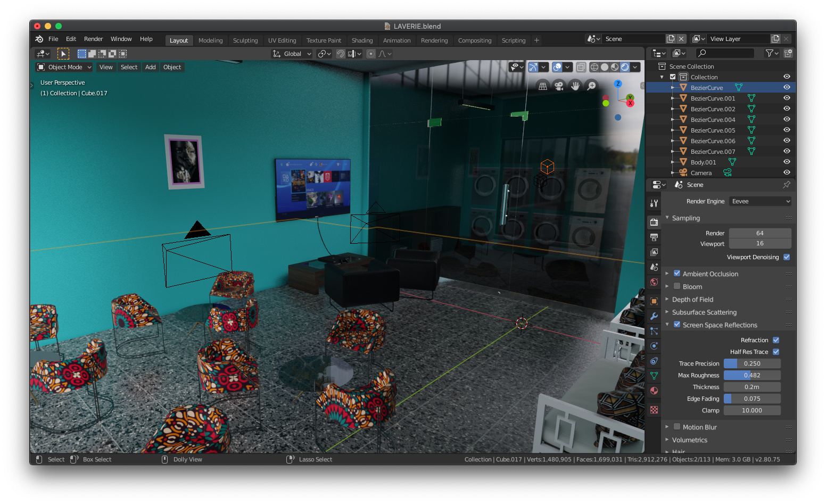Click the viewport Select menu button
Image resolution: width=826 pixels, height=504 pixels.
tap(129, 67)
